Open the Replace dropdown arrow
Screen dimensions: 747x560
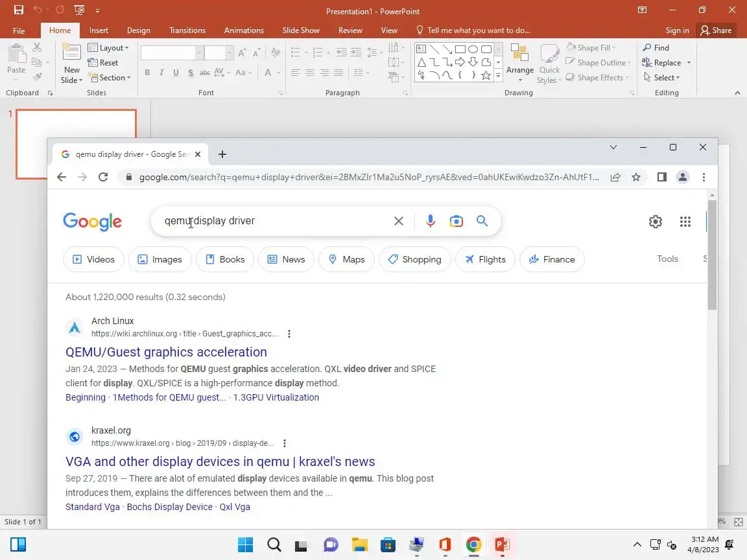coord(689,62)
